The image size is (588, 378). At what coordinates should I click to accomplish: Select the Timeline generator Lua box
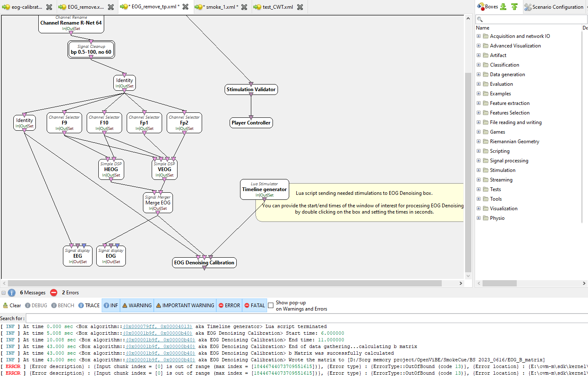(x=264, y=189)
